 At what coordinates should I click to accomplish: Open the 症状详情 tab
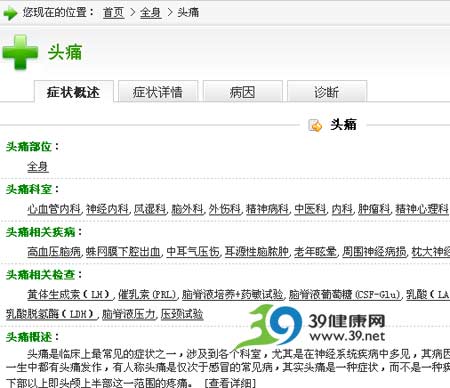pyautogui.click(x=158, y=91)
